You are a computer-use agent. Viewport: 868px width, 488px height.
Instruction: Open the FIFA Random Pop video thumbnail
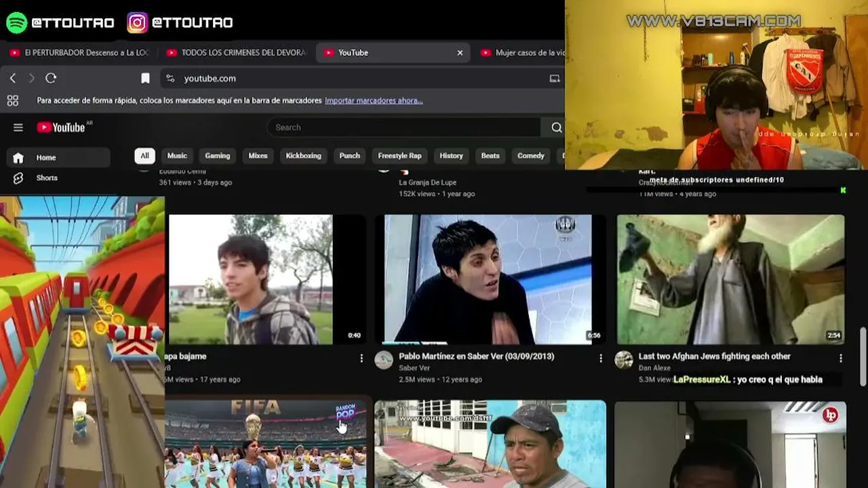266,444
